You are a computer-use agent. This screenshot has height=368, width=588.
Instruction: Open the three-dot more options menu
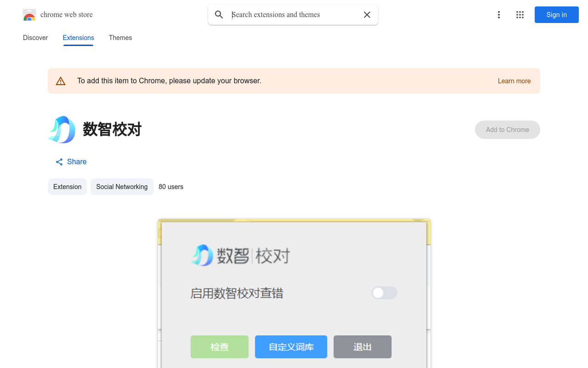pyautogui.click(x=498, y=15)
